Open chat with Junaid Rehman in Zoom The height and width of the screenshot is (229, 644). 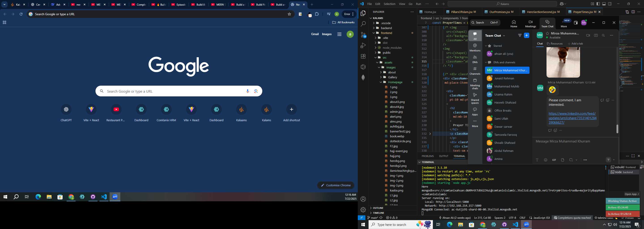[508, 78]
